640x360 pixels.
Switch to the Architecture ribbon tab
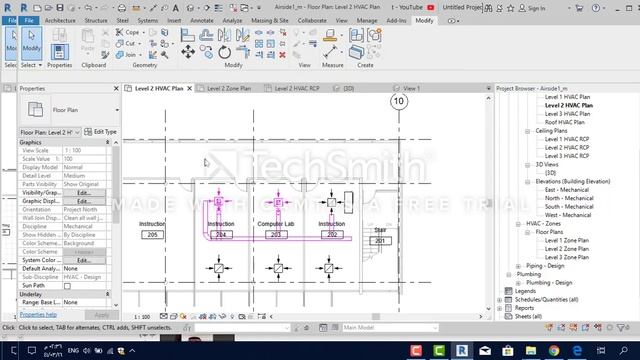coord(60,20)
